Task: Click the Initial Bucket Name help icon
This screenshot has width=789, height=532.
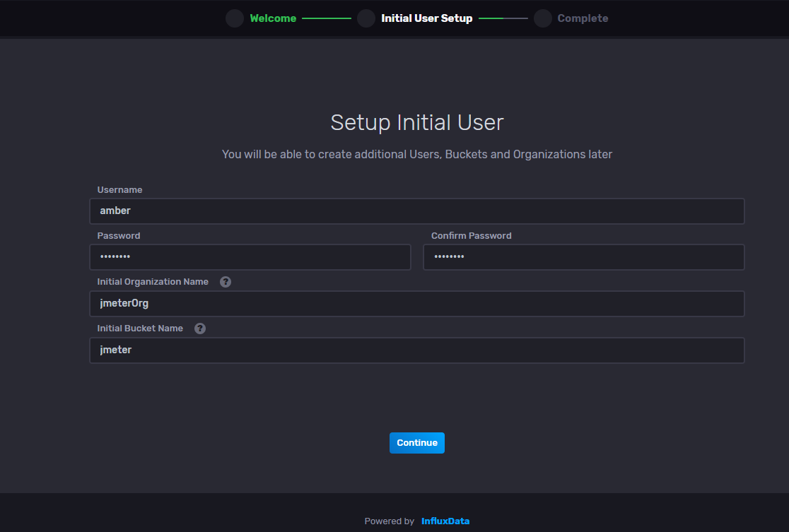Action: [200, 329]
